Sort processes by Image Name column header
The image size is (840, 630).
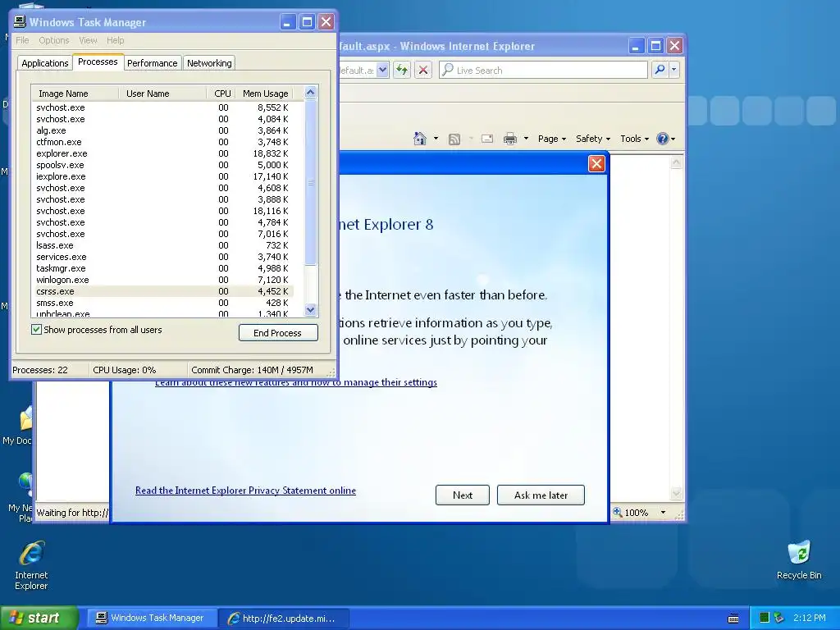pos(75,94)
